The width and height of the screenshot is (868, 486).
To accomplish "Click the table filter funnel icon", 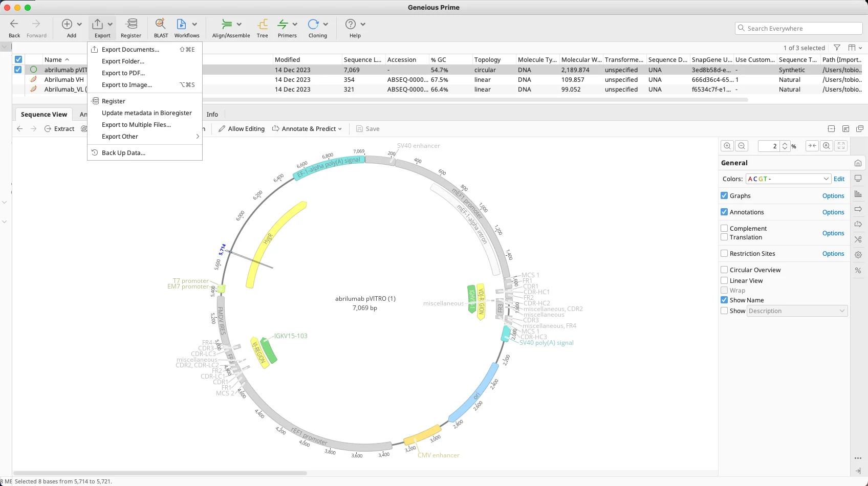I will (x=837, y=48).
